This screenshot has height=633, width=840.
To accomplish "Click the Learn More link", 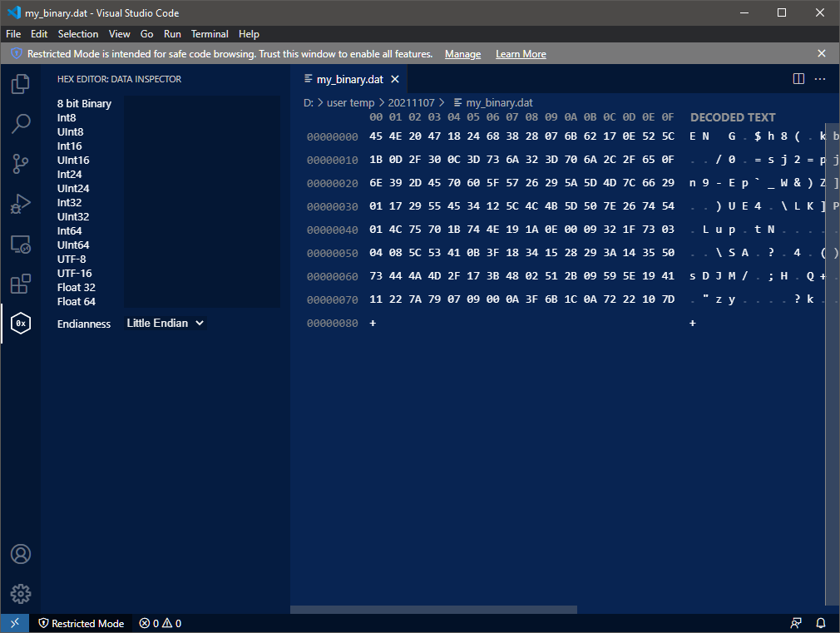I will click(521, 54).
